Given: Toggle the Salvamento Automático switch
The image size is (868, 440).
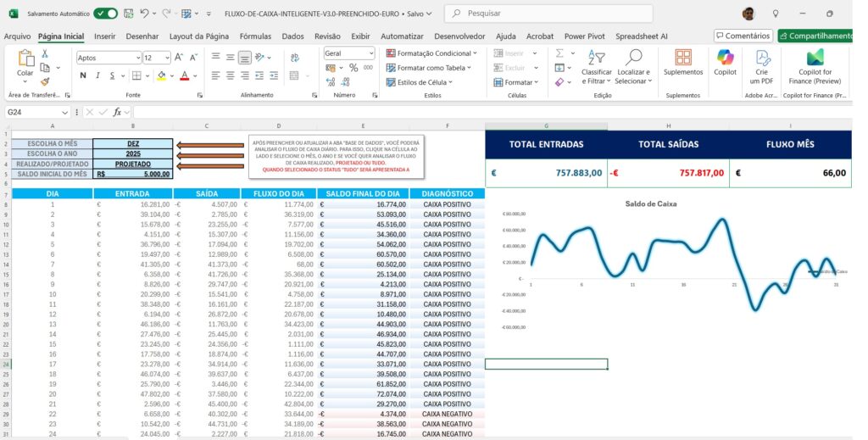Looking at the screenshot, I should pos(106,14).
